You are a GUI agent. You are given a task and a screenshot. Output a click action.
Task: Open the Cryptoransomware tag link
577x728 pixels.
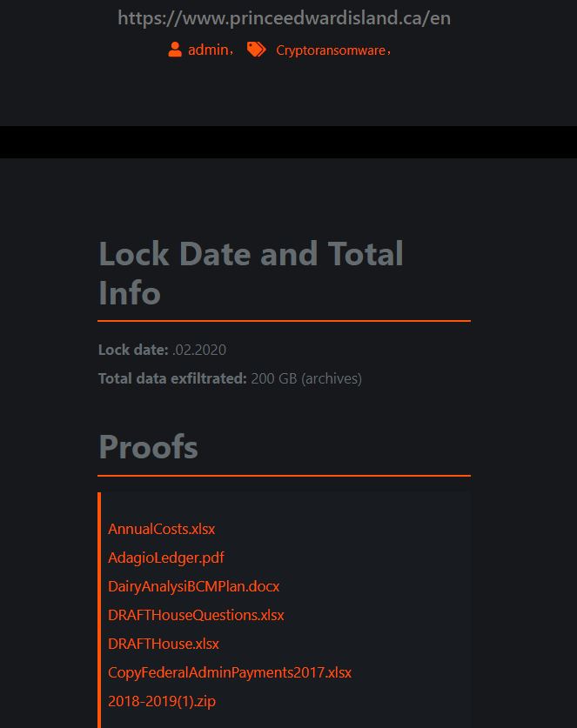[x=331, y=50]
